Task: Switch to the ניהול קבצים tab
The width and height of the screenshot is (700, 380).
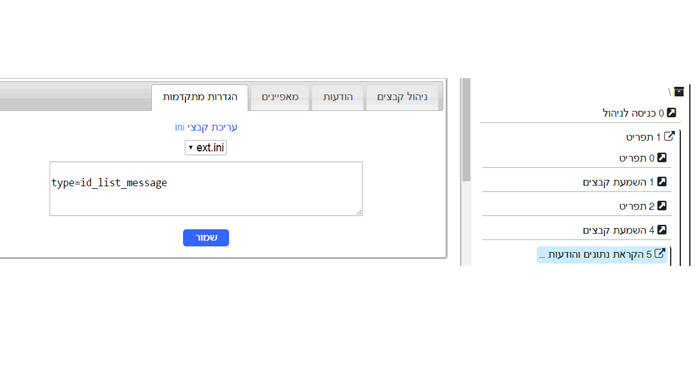Action: [402, 97]
